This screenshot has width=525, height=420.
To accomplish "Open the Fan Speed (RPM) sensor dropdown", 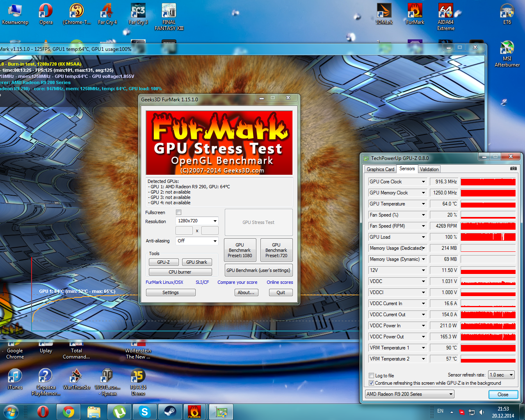I will pos(423,226).
